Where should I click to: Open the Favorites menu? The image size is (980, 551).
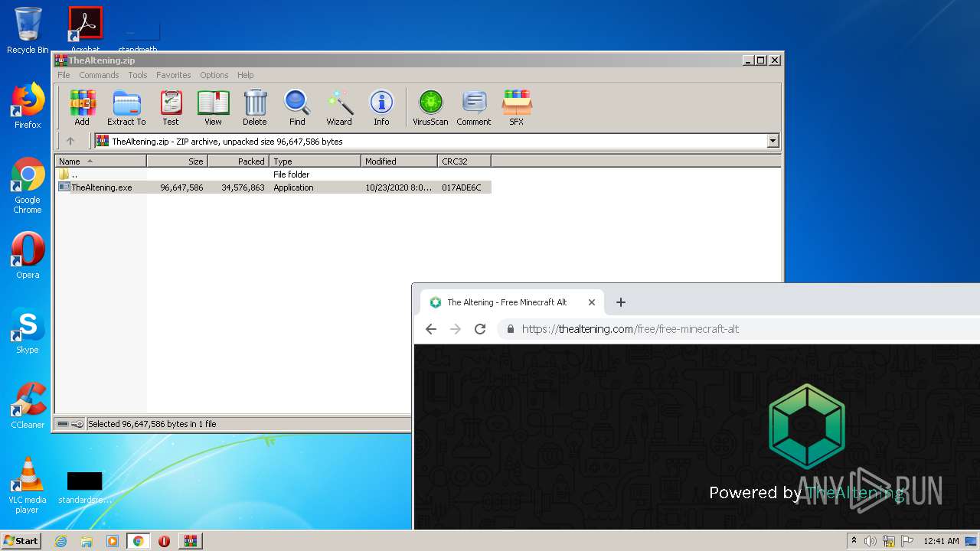[x=174, y=75]
